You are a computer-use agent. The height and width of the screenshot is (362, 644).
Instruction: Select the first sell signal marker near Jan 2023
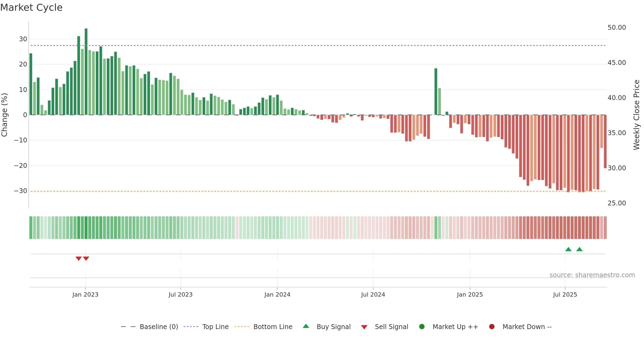click(x=79, y=258)
